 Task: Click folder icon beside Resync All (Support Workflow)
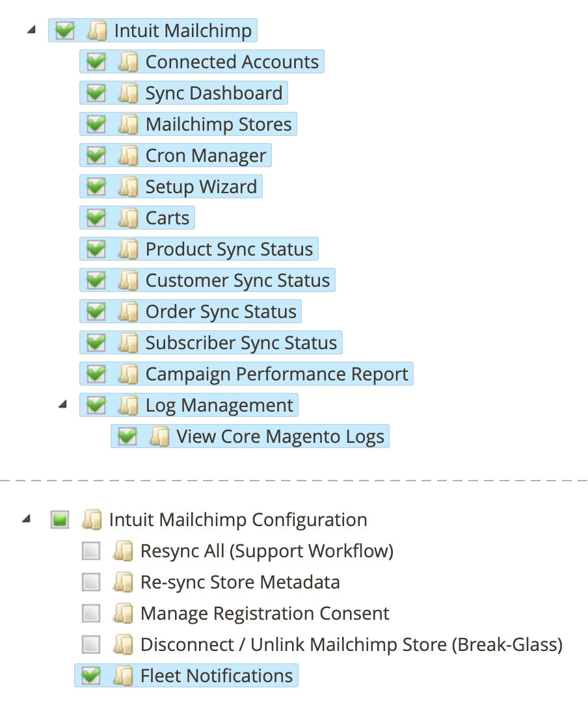124,551
